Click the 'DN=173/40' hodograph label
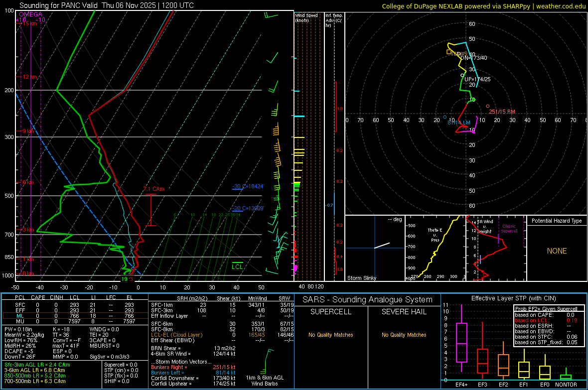Screen dimensions: 588x390 [x=474, y=58]
